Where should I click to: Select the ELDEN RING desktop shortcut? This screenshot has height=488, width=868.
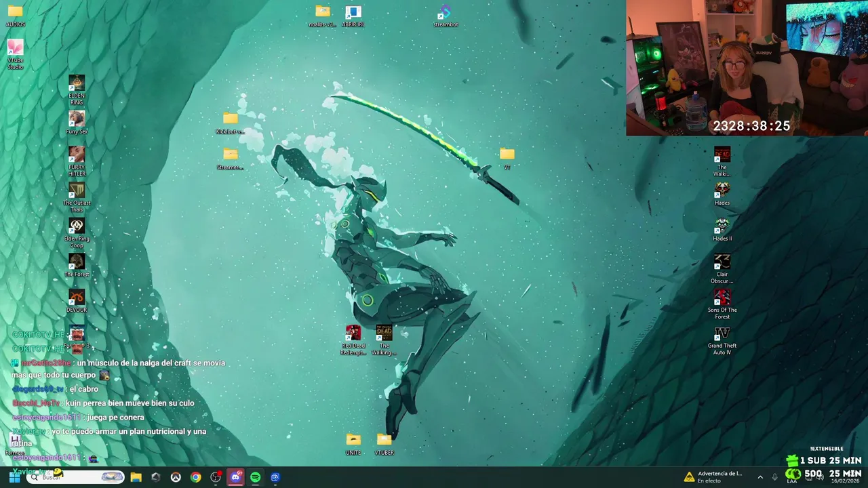[x=77, y=90]
